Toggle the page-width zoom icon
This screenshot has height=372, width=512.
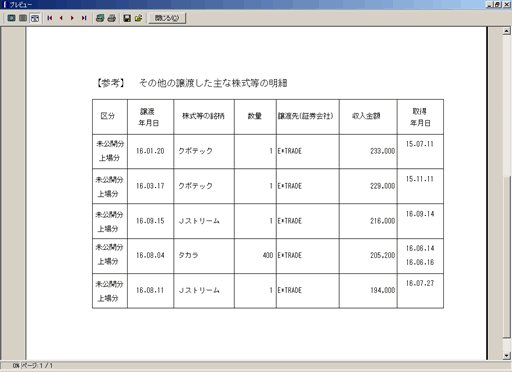click(35, 18)
